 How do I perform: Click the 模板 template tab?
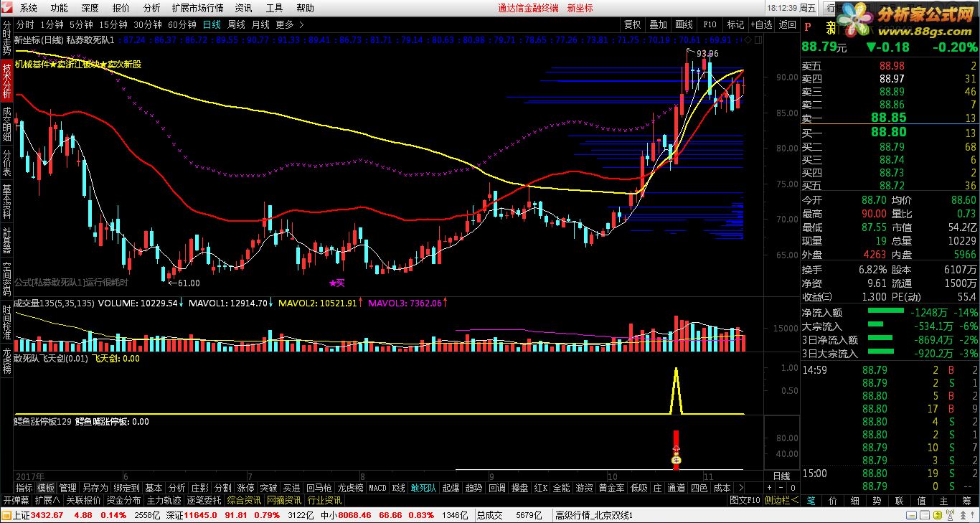click(46, 488)
